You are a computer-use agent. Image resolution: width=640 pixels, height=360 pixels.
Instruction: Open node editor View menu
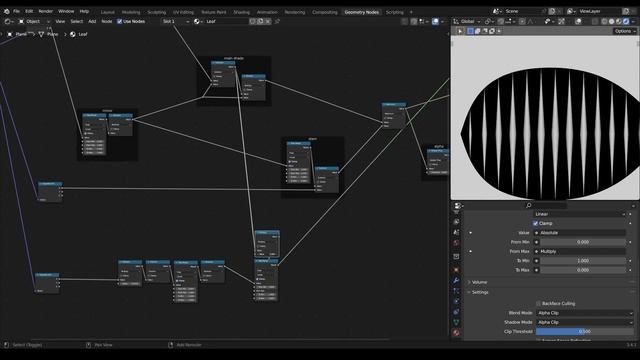tap(60, 21)
